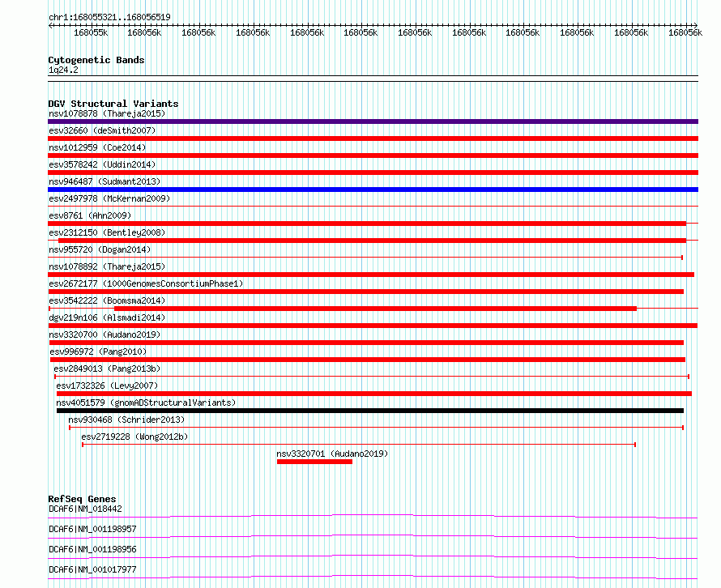Click the chr1:168055321..168056519 coordinate label
This screenshot has height=588, width=721.
109,17
